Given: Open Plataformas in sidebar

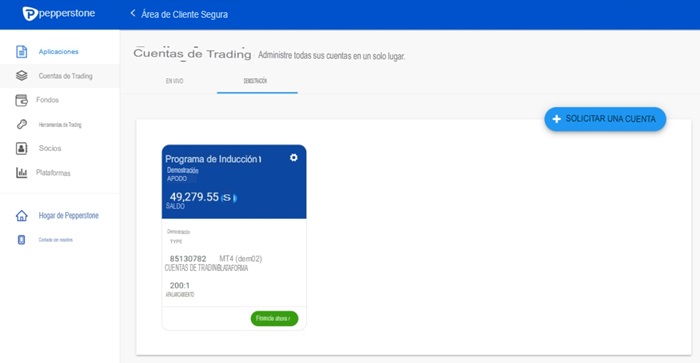Looking at the screenshot, I should [x=53, y=173].
